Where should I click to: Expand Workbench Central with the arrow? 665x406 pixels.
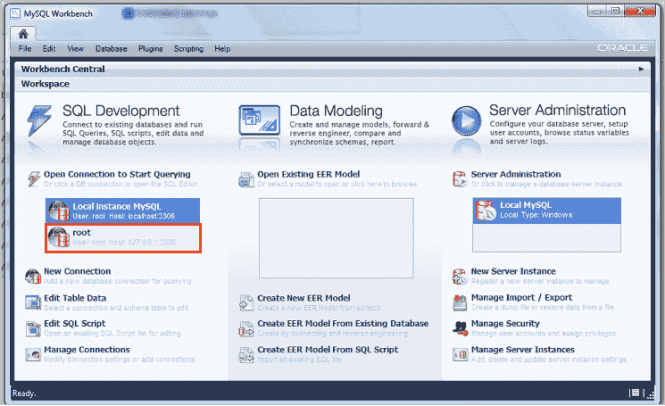641,69
